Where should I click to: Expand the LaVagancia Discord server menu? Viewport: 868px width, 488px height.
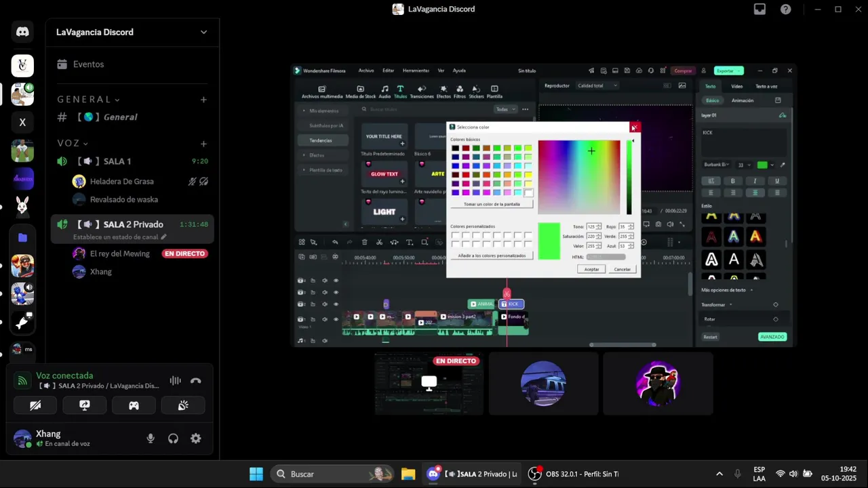pyautogui.click(x=203, y=32)
